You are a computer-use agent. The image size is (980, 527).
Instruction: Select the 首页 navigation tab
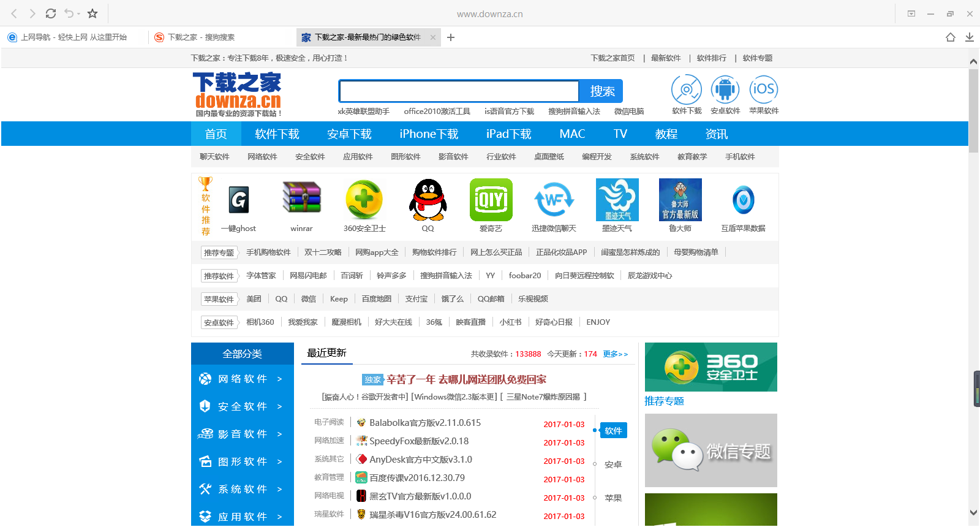point(216,134)
